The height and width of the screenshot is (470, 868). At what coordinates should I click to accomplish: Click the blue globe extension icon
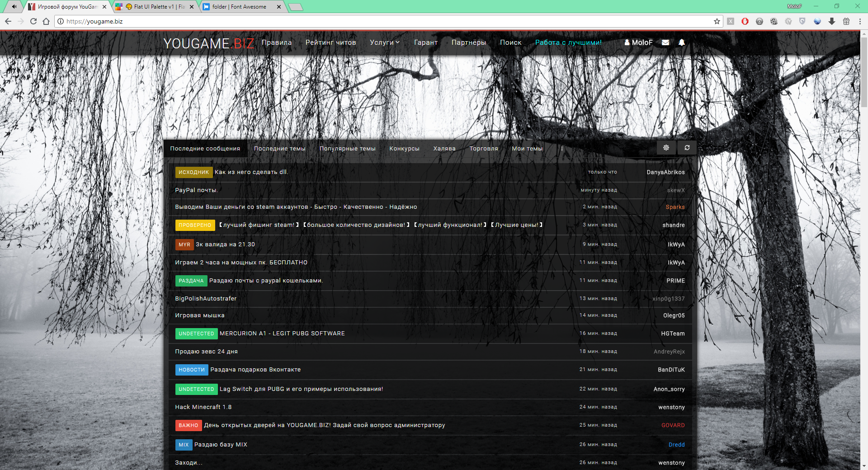tap(817, 21)
